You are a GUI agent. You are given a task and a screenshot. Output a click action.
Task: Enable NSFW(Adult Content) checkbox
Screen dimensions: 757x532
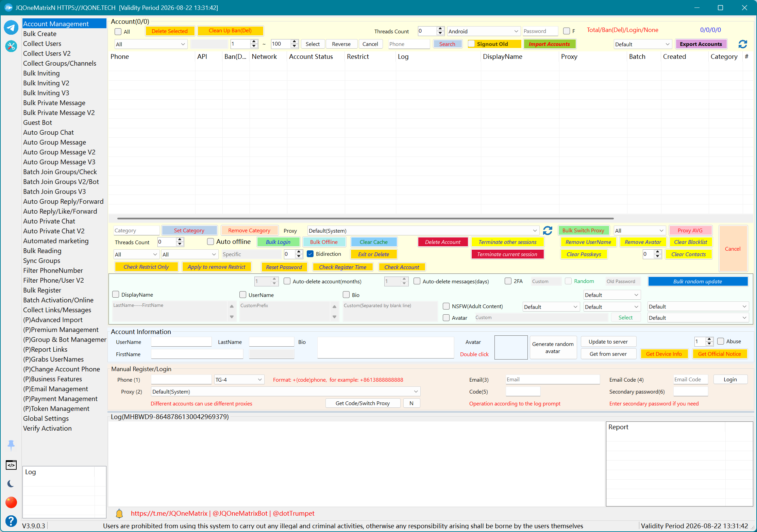[x=446, y=306]
